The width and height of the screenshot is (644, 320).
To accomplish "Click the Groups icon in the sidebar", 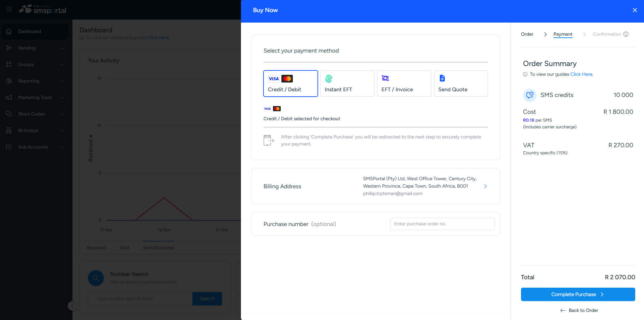I will point(9,64).
